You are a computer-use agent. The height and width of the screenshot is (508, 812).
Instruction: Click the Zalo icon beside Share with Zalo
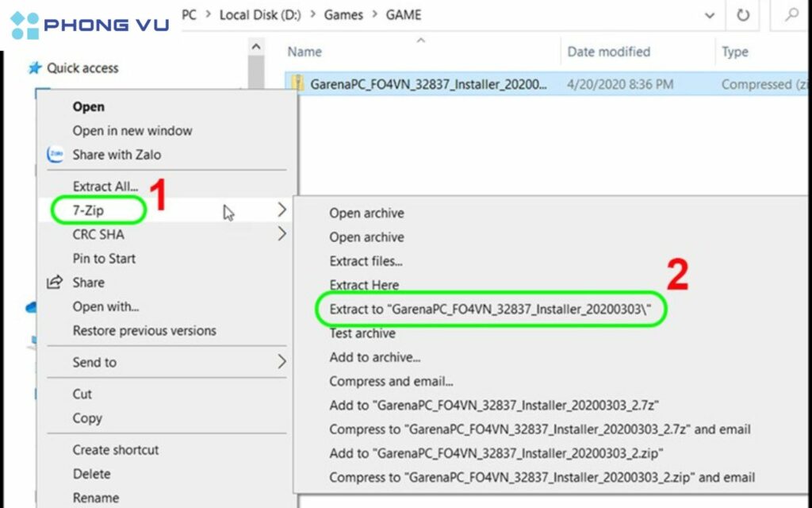pyautogui.click(x=56, y=155)
